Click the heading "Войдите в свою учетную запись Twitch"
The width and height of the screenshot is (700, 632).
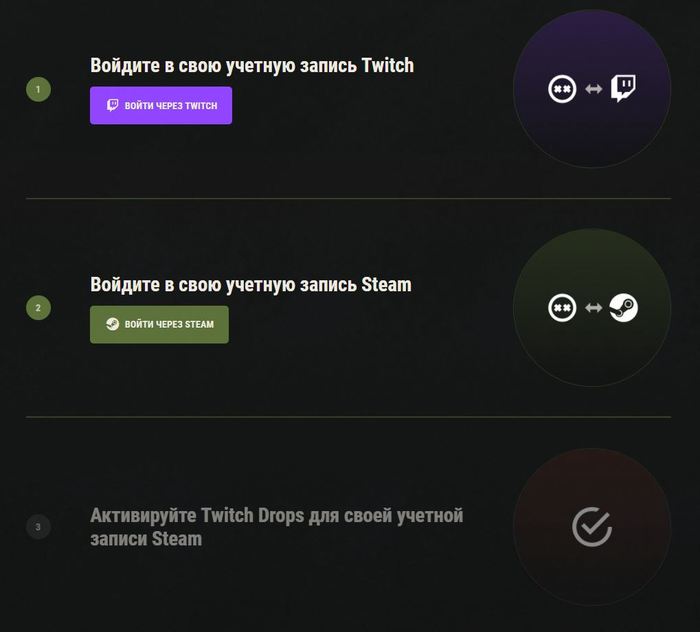251,66
